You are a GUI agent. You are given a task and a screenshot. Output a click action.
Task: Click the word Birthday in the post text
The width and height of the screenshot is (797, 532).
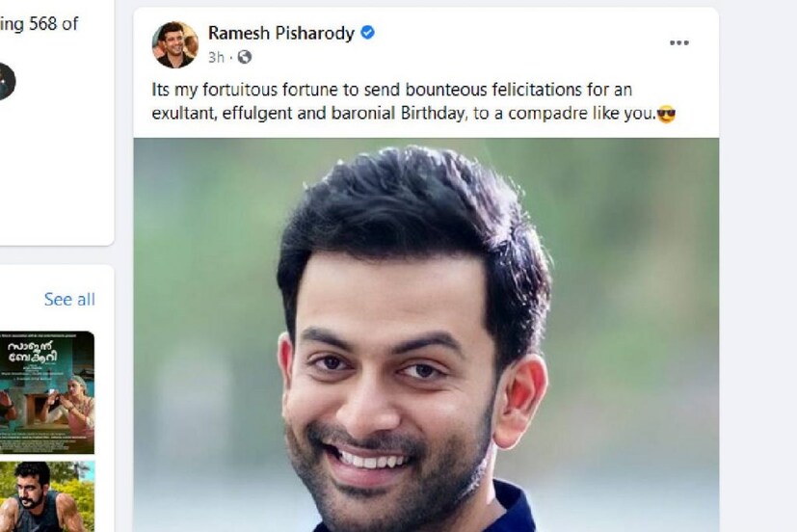pos(433,113)
